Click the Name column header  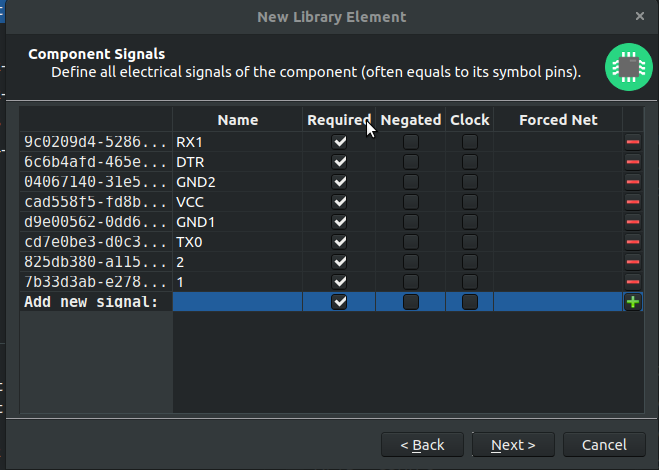pos(237,120)
